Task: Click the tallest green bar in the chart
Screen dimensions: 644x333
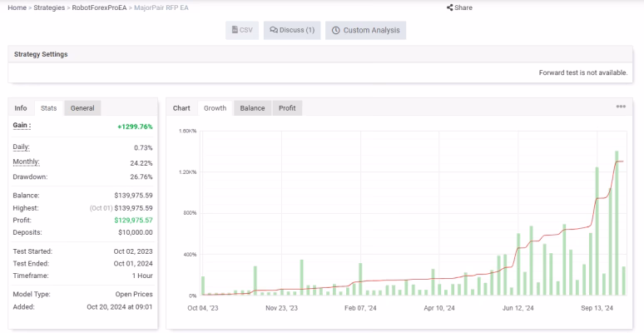Action: coord(617,223)
